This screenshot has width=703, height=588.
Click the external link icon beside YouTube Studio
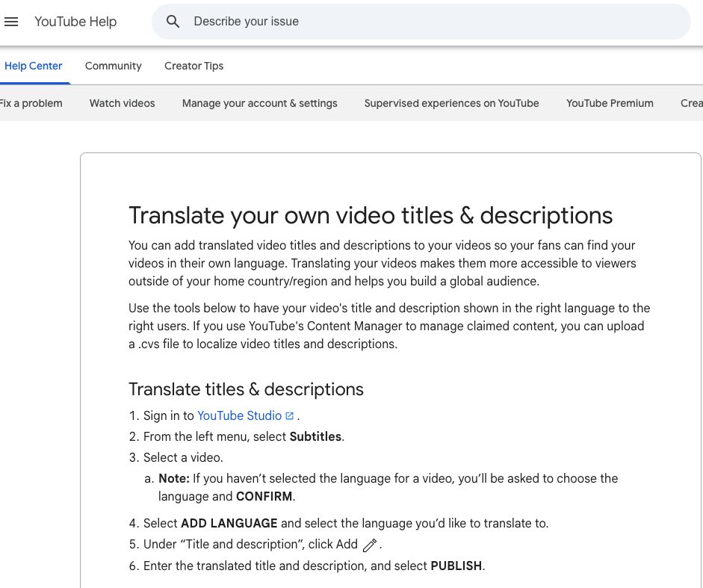290,416
